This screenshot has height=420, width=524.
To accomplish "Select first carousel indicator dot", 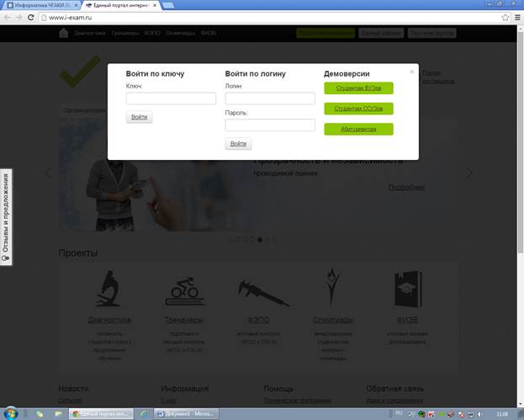I will [x=230, y=240].
